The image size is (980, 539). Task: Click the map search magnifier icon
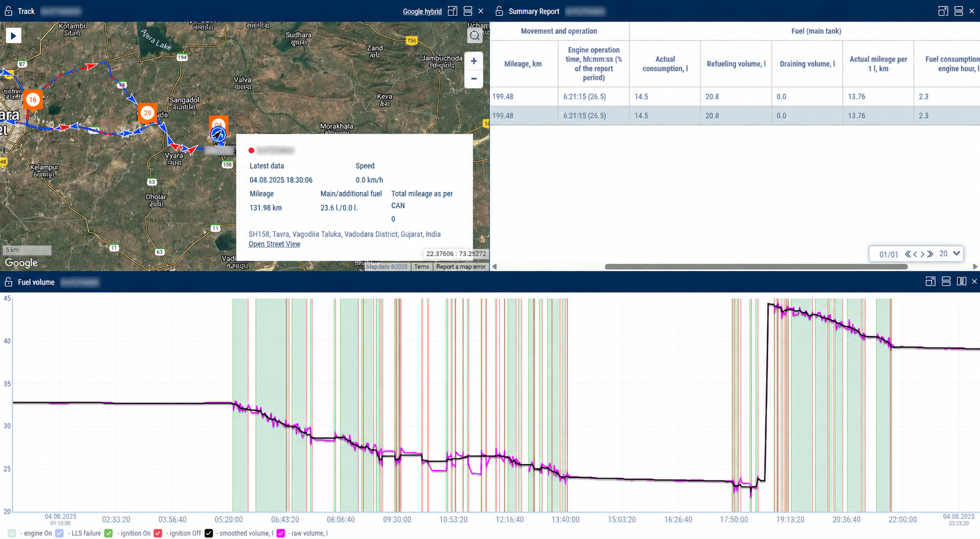[475, 36]
